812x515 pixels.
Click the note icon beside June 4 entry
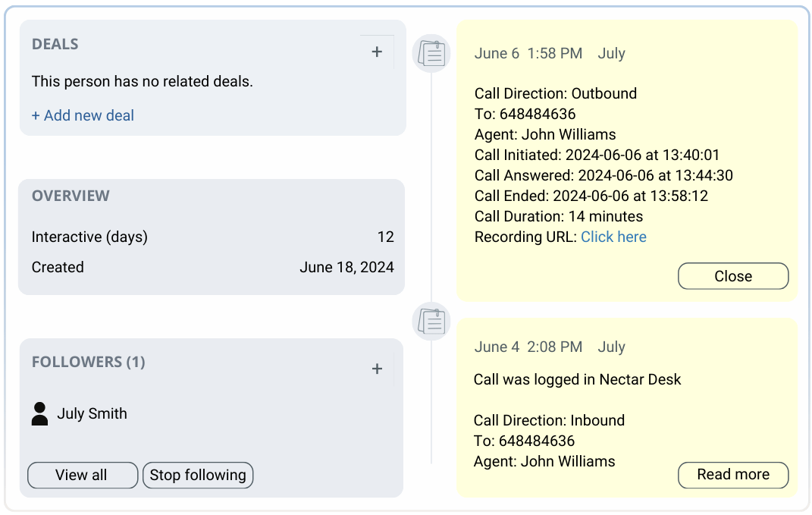[x=431, y=322]
